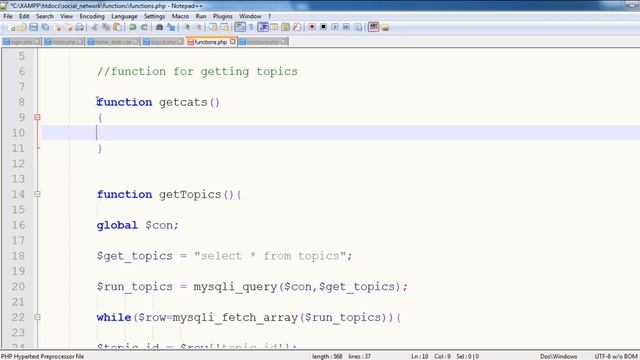Open the Window menu
The width and height of the screenshot is (640, 360).
250,16
